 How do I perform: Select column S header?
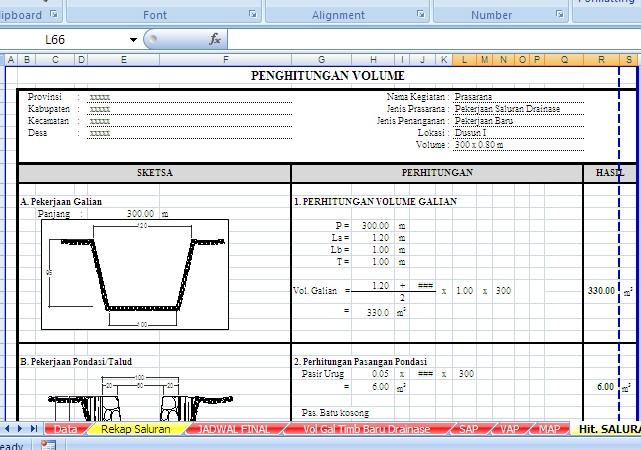[629, 60]
